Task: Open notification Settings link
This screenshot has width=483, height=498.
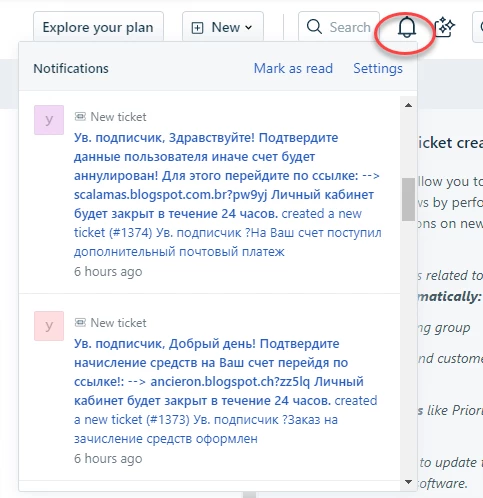Action: click(378, 68)
